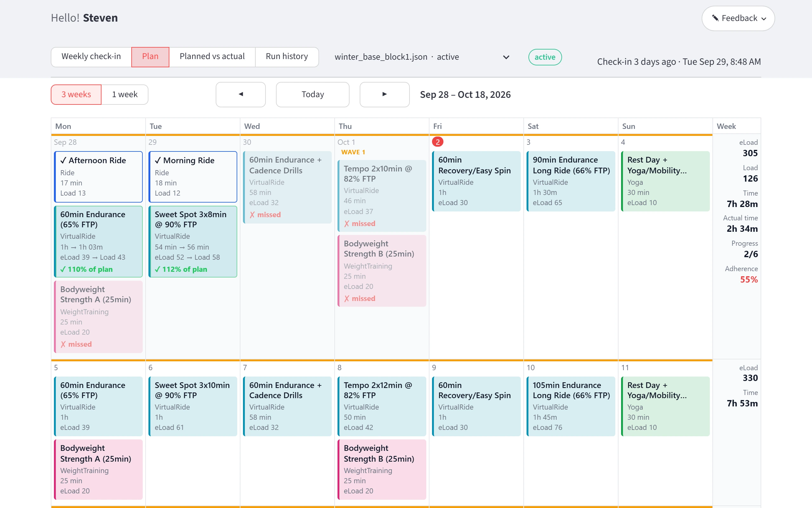
Task: Go to previous period with left arrow
Action: pyautogui.click(x=240, y=94)
